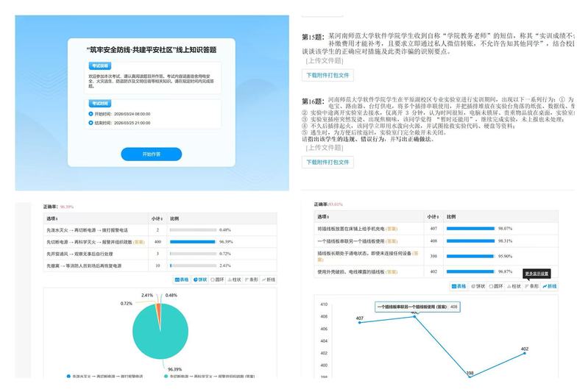This screenshot has height=392, width=588.
Task: Select 柱状 chart icon in right chart
Action: point(513,285)
